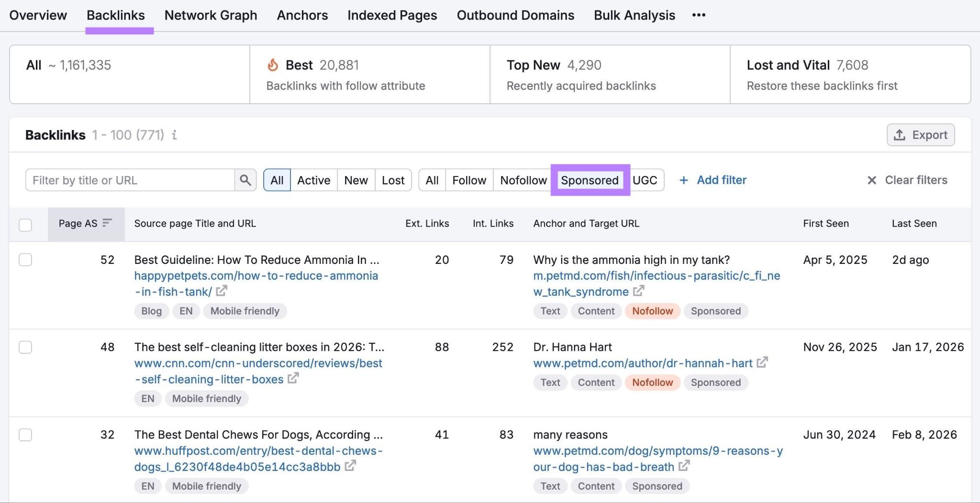
Task: Switch to the Anchors tab
Action: (x=302, y=15)
